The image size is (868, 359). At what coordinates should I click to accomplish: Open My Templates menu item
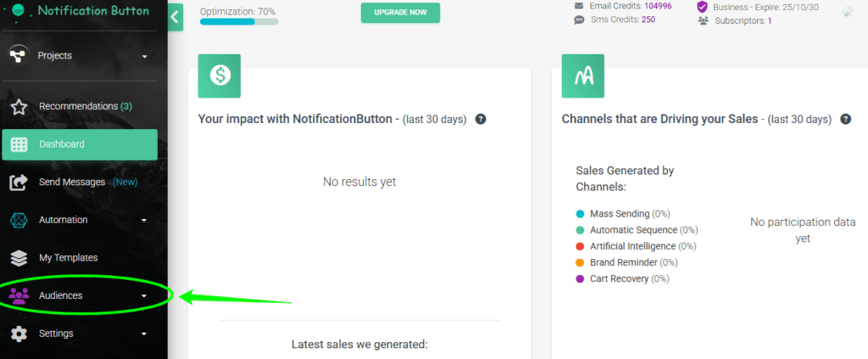pos(68,258)
